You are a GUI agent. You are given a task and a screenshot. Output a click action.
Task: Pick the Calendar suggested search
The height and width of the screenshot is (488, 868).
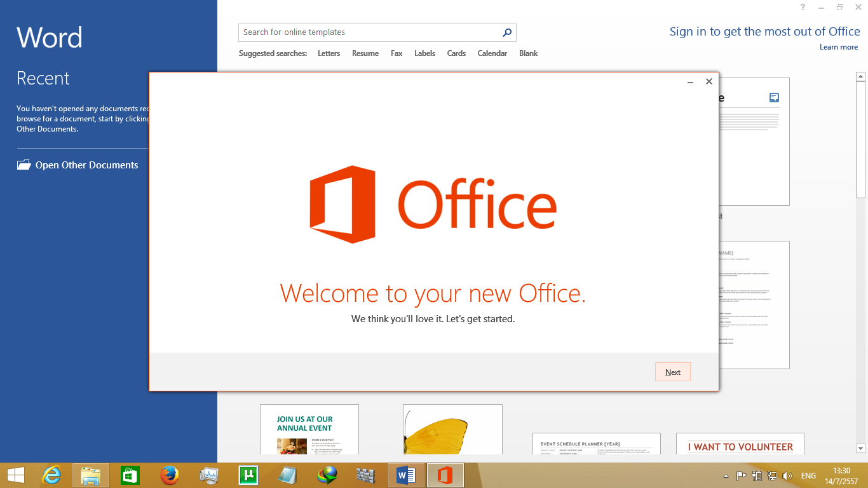[492, 53]
